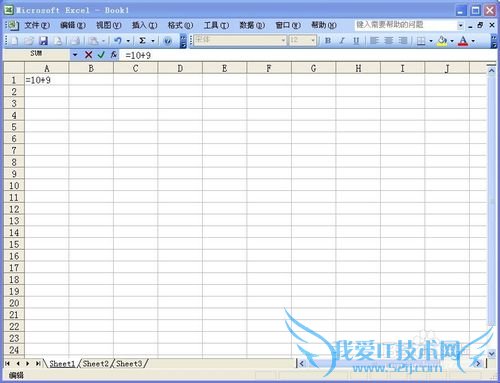Click cell A1 containing =10+9
Image resolution: width=500 pixels, height=383 pixels.
point(47,80)
